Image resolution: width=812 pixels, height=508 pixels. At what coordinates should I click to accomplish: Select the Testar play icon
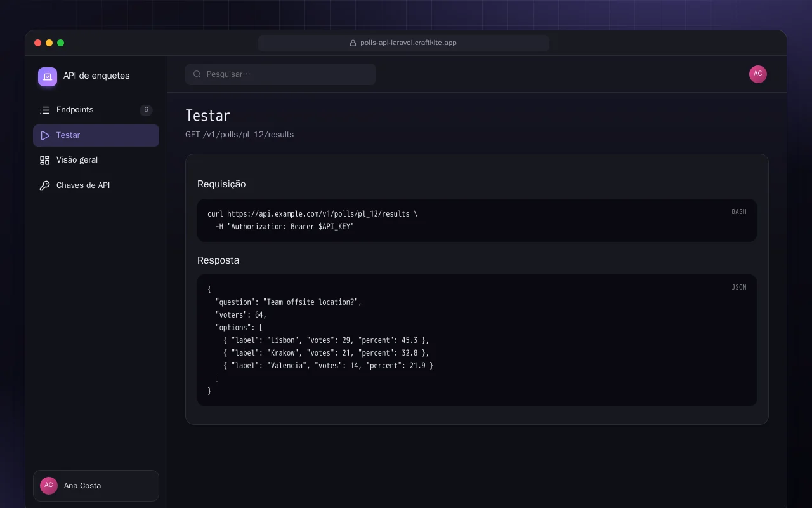(44, 135)
